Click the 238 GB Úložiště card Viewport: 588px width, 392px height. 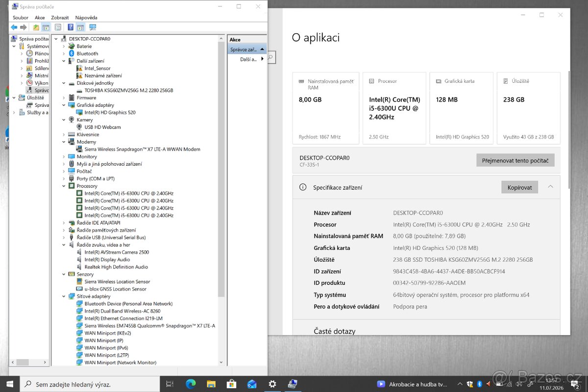[528, 108]
